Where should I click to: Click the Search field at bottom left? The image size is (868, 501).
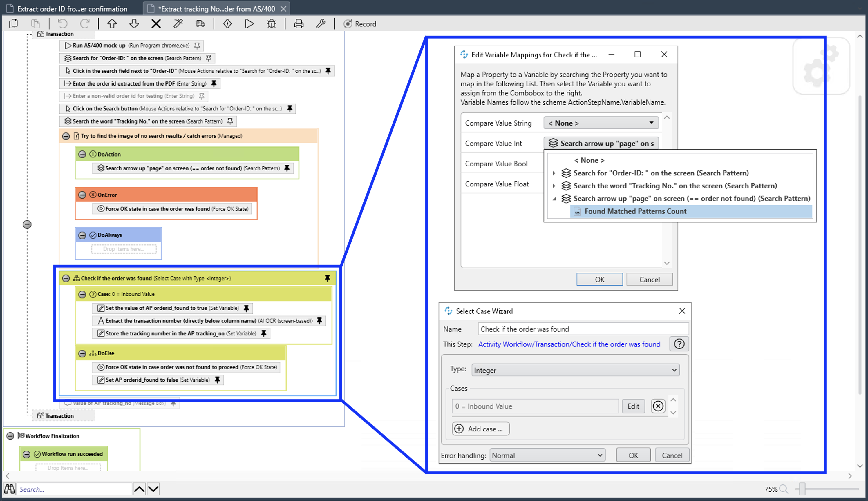point(74,489)
